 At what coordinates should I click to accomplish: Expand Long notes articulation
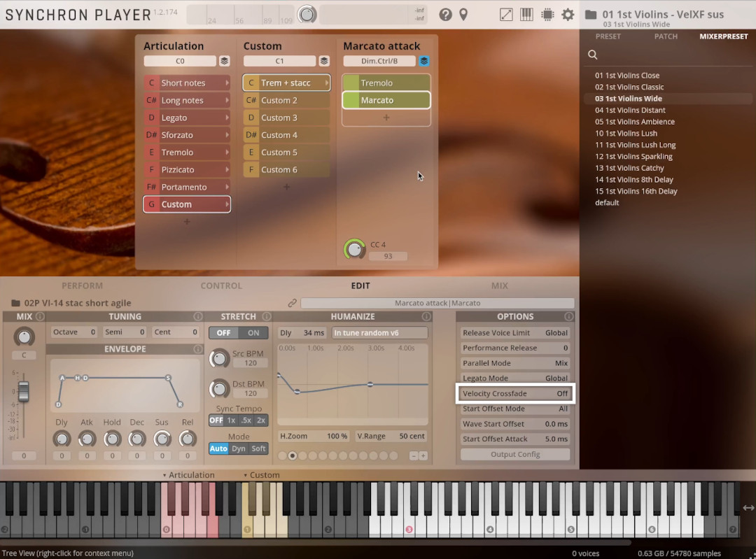coord(227,100)
